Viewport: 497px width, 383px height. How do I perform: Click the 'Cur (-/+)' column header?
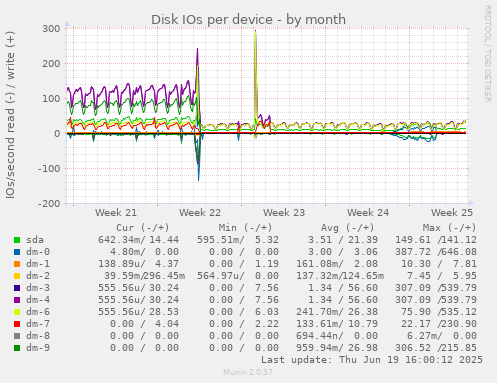pyautogui.click(x=143, y=228)
